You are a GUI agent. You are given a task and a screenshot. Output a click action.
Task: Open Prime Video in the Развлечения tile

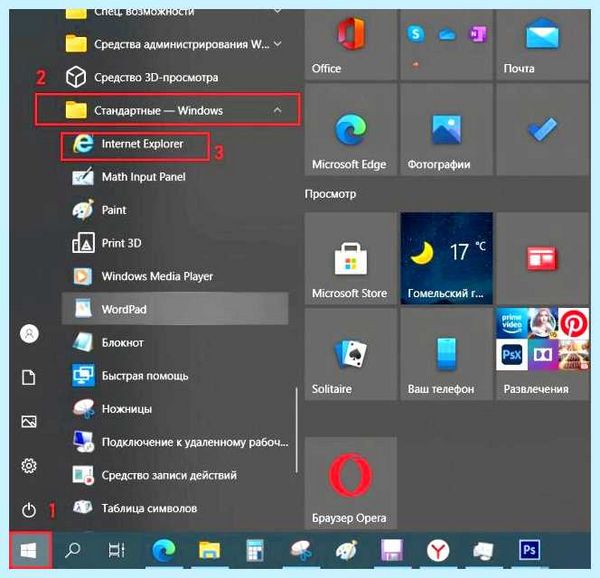click(512, 323)
